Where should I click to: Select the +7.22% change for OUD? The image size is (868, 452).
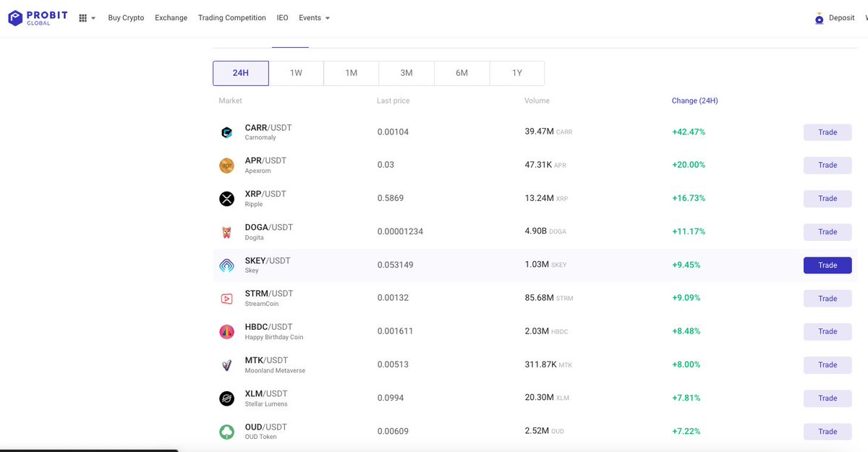coord(686,431)
